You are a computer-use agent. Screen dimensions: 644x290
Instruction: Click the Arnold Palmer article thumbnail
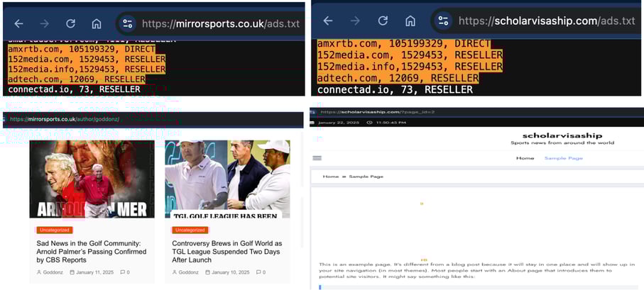click(92, 179)
